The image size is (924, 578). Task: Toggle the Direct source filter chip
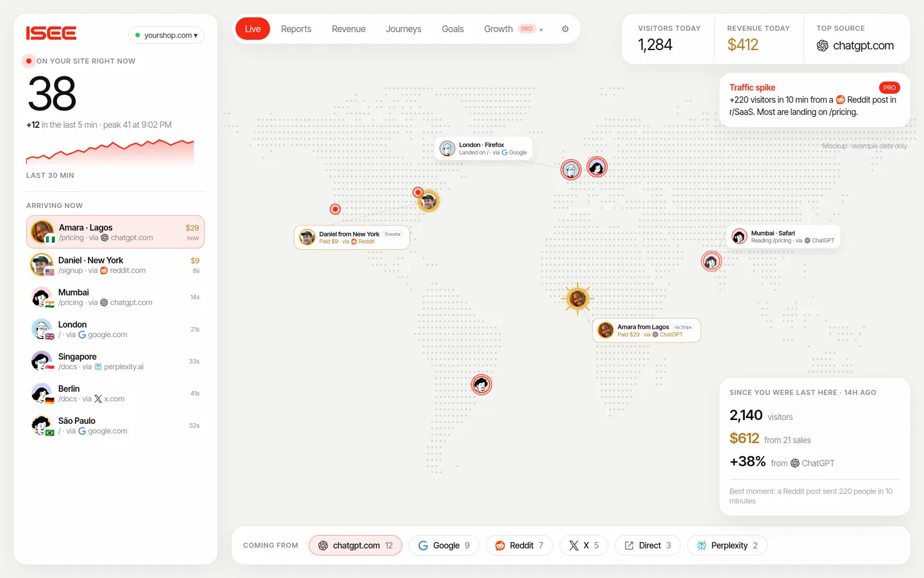click(x=647, y=545)
